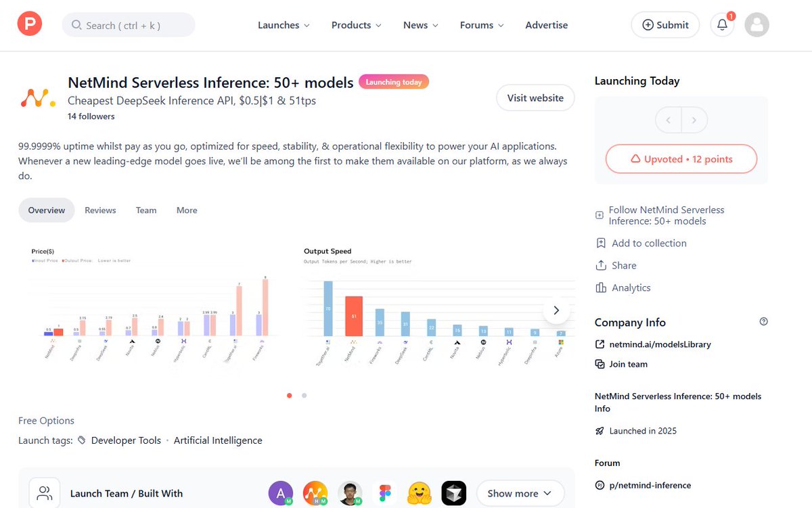The height and width of the screenshot is (508, 812).
Task: Open the p/netmind-inference forum link
Action: [x=650, y=485]
